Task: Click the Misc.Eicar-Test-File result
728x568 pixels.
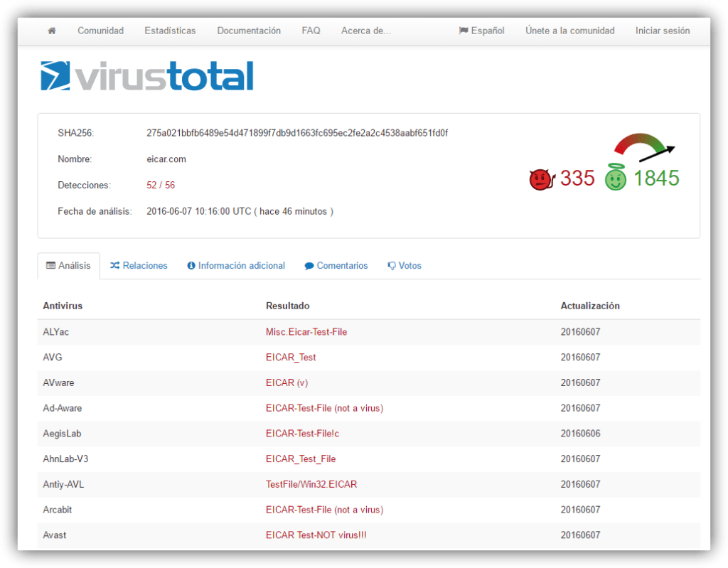Action: tap(306, 332)
